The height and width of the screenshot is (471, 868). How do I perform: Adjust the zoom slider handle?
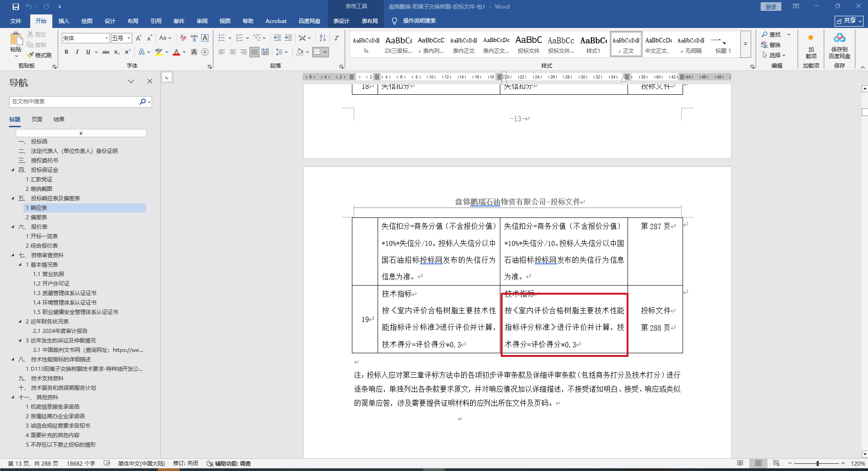coord(817,463)
